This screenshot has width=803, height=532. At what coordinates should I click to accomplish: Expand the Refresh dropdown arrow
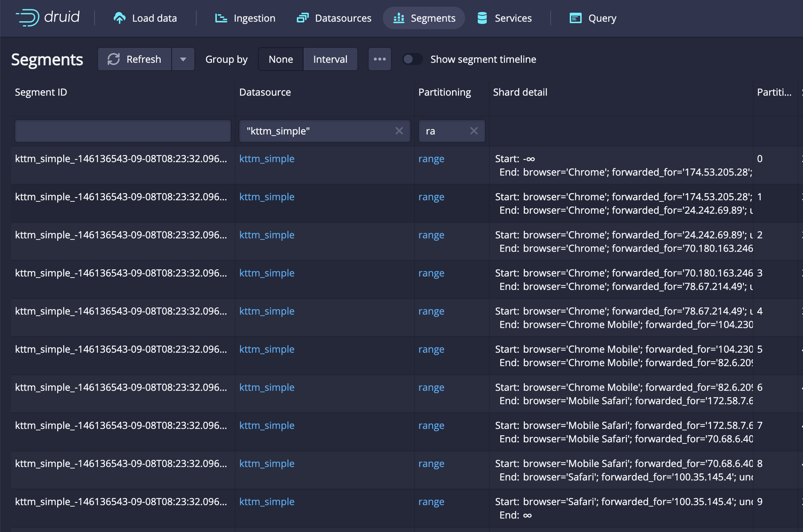click(x=183, y=59)
